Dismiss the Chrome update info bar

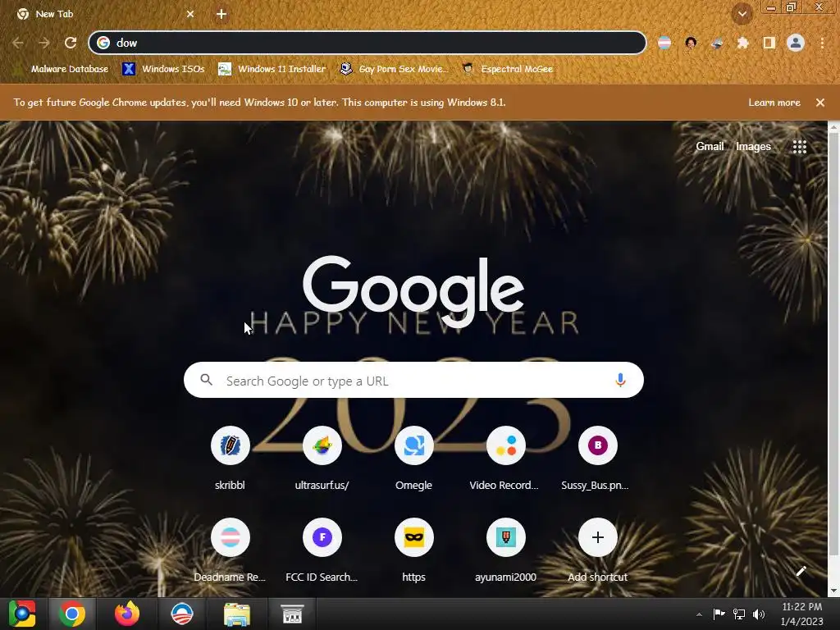point(820,103)
